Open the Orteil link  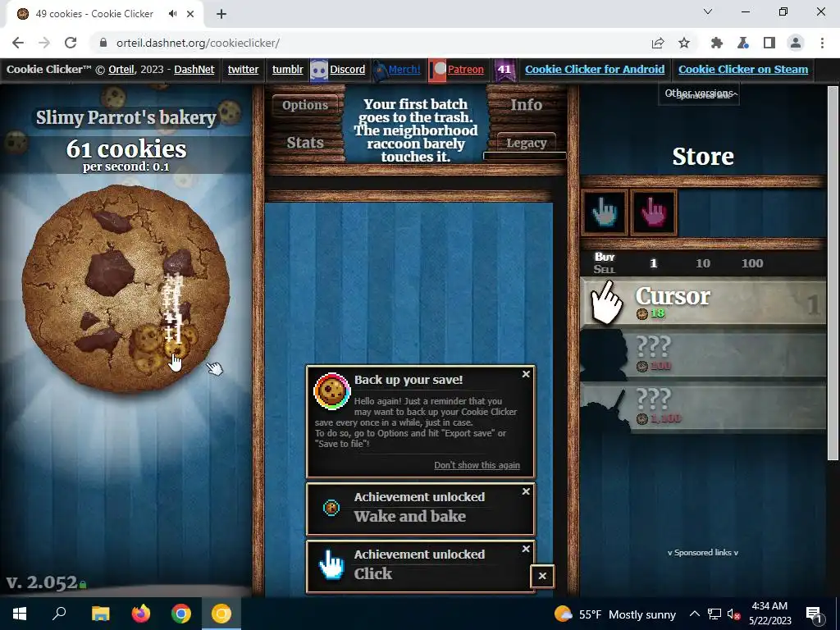click(121, 69)
